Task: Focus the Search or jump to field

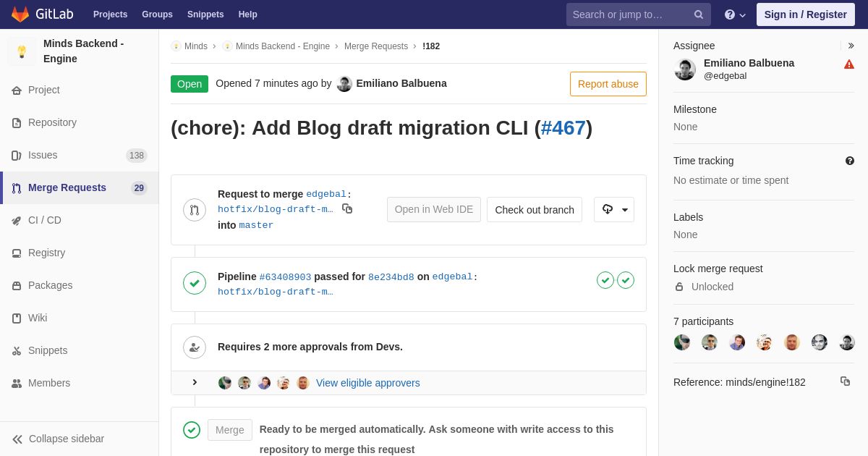Action: pyautogui.click(x=639, y=14)
